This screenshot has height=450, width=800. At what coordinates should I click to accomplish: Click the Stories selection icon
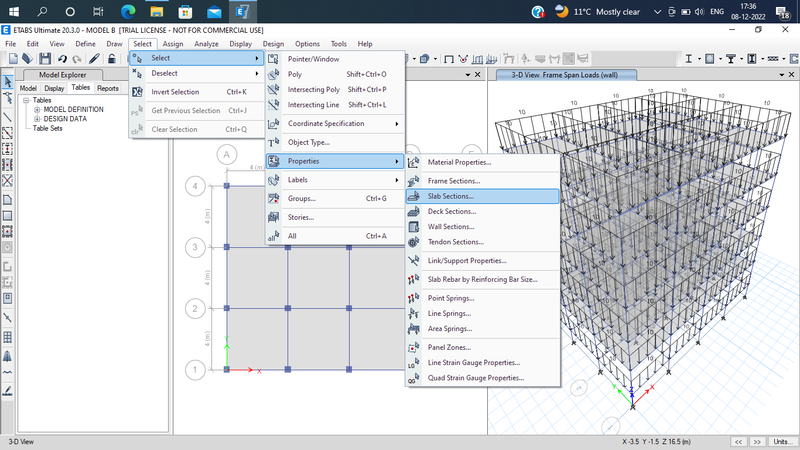(x=273, y=217)
